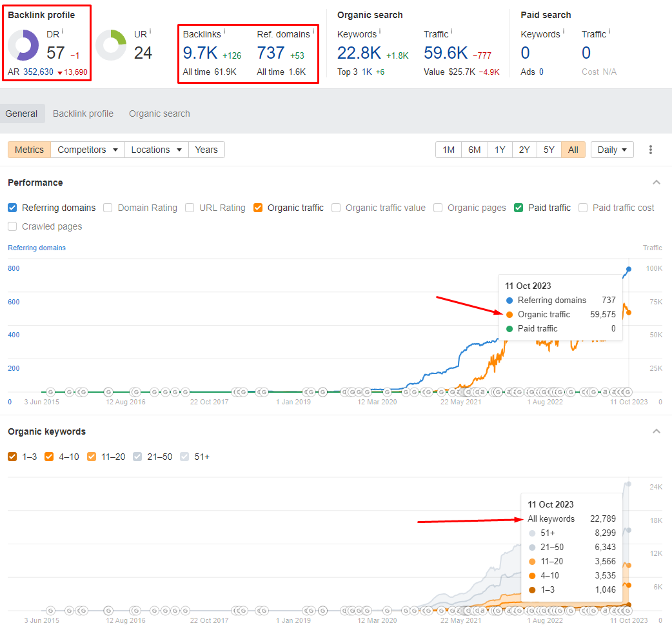The width and height of the screenshot is (672, 632).
Task: Enable Organic traffic value checkbox
Action: point(336,208)
